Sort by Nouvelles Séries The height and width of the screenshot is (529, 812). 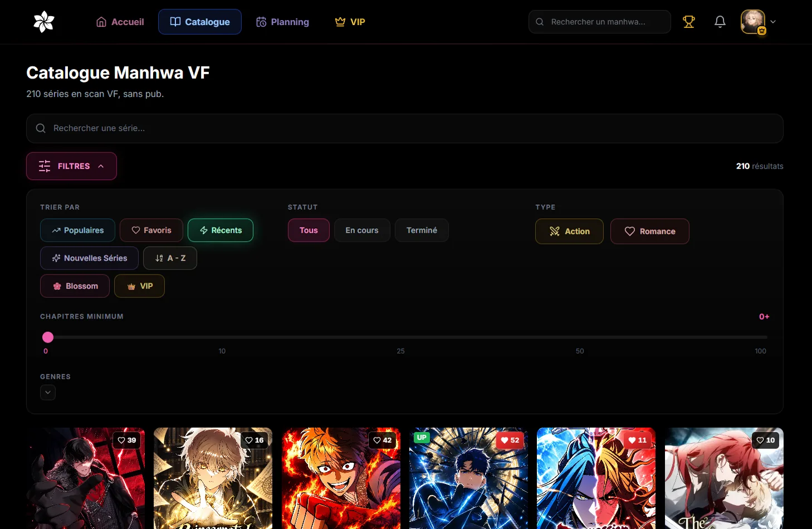89,258
